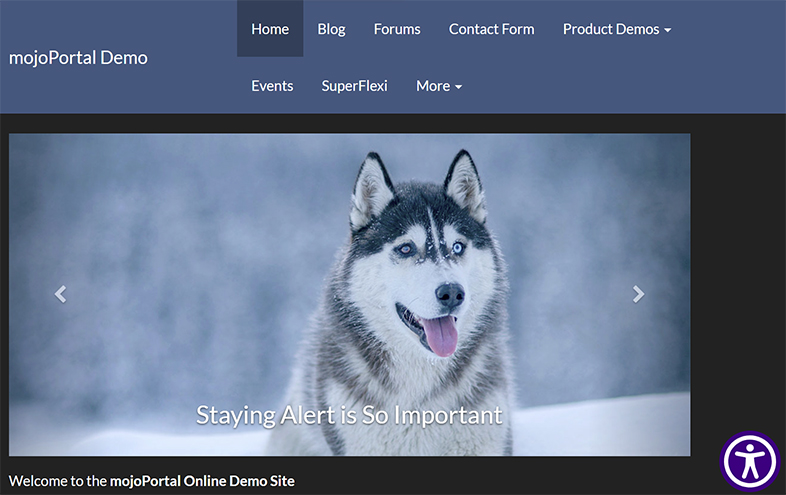Go to previous carousel slide arrow

(60, 294)
